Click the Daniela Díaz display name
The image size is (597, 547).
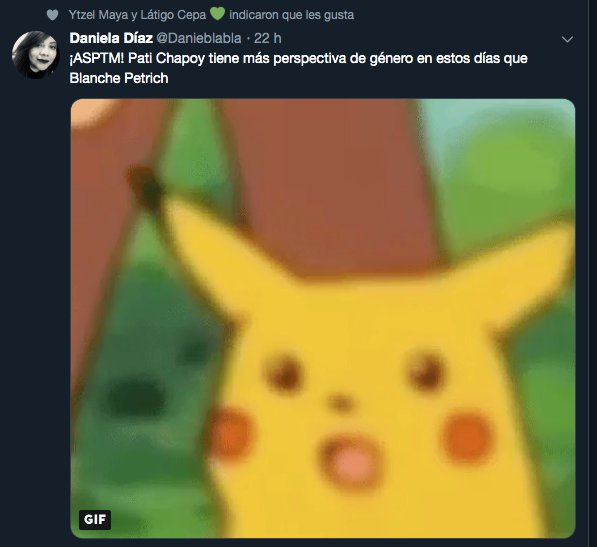coord(111,38)
